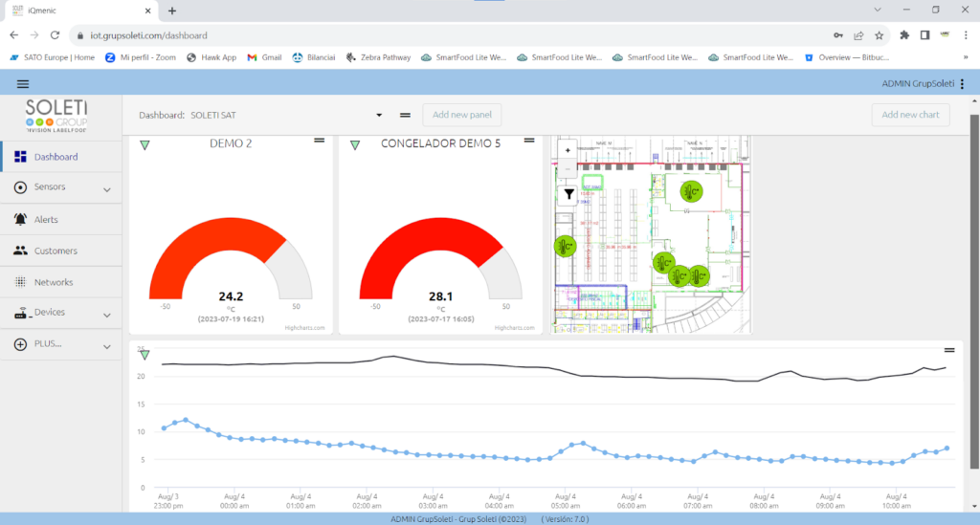Expand the Devices sidebar section
Screen dimensions: 980x525
[106, 315]
